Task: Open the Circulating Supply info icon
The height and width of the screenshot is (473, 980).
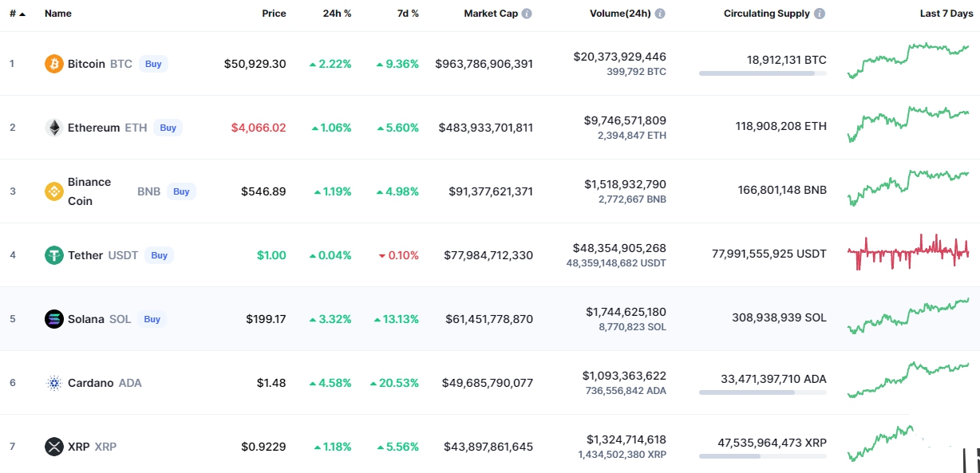Action: [820, 14]
